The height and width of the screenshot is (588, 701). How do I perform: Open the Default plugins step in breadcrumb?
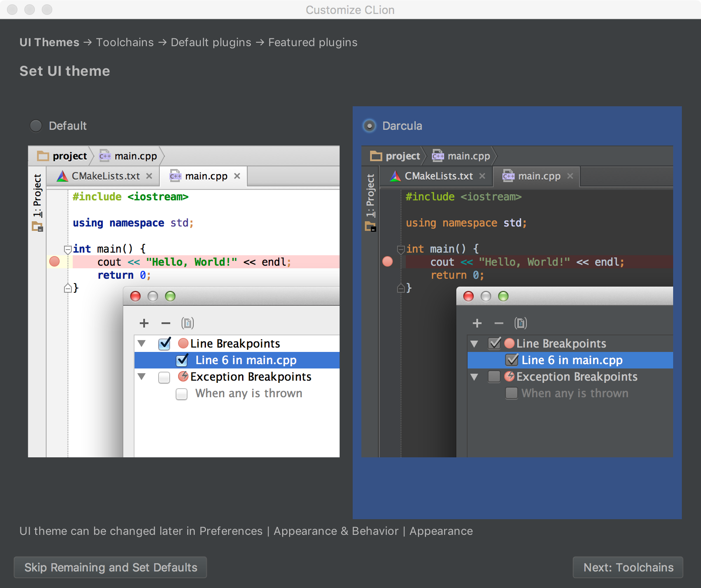pos(211,42)
